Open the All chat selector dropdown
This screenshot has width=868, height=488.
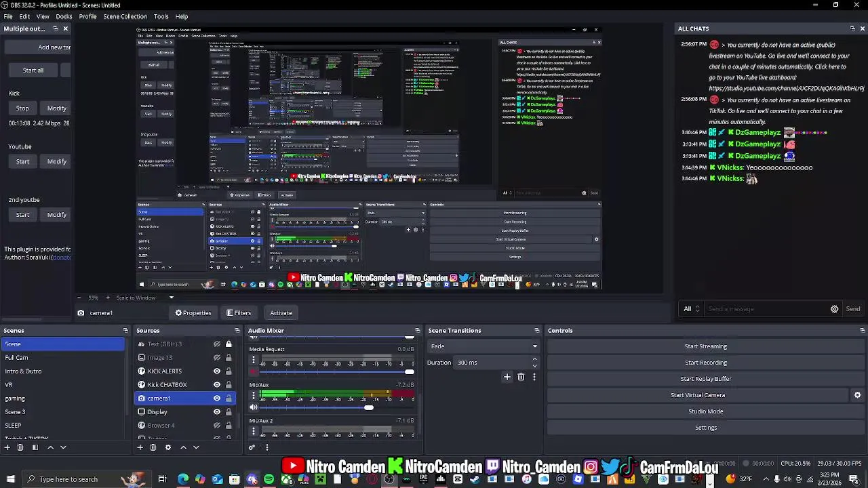click(691, 309)
